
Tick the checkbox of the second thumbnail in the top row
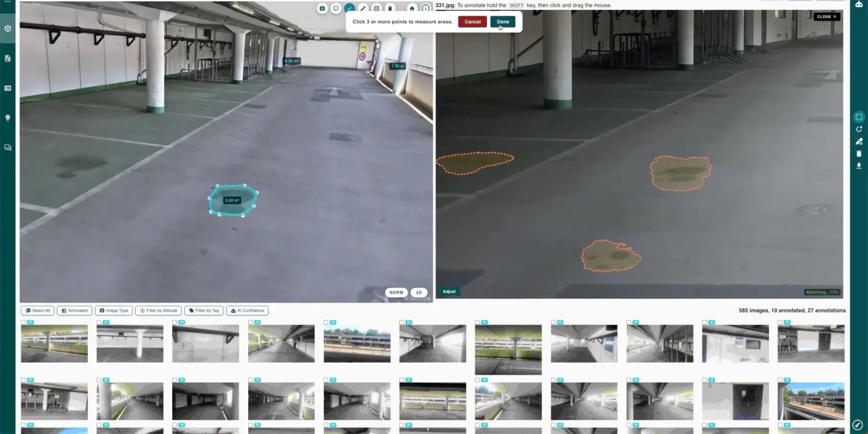[99, 322]
